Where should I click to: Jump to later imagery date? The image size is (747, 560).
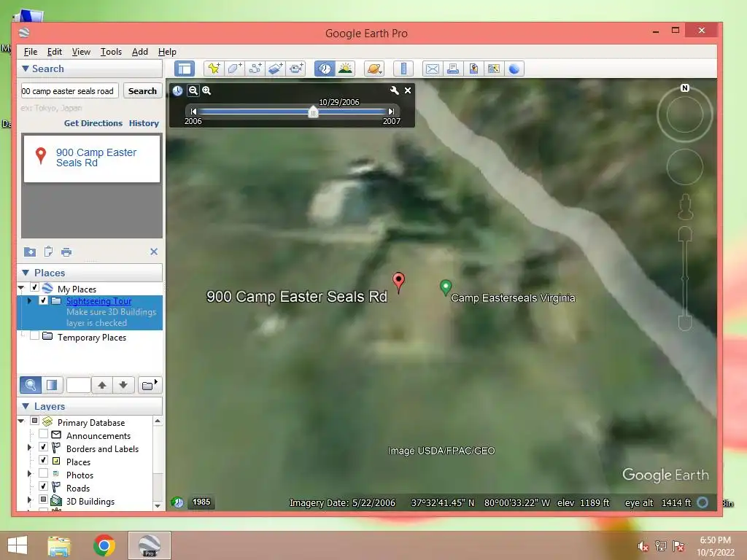(391, 112)
